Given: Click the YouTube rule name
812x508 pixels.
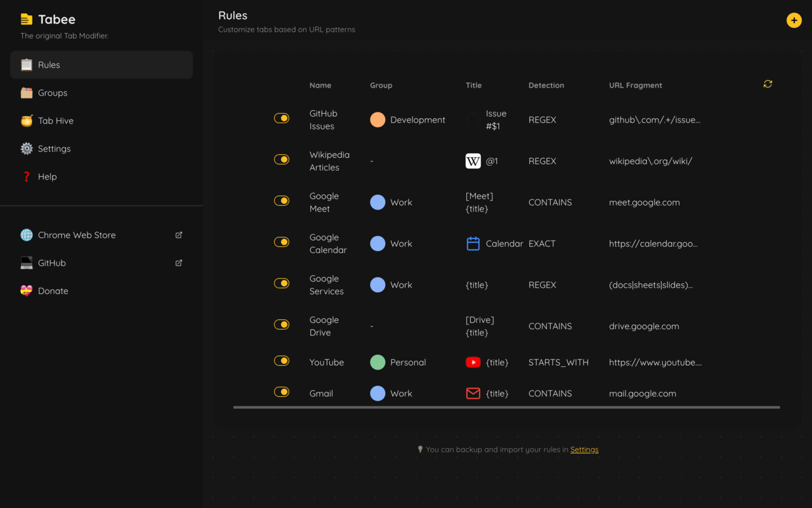Looking at the screenshot, I should (x=327, y=362).
